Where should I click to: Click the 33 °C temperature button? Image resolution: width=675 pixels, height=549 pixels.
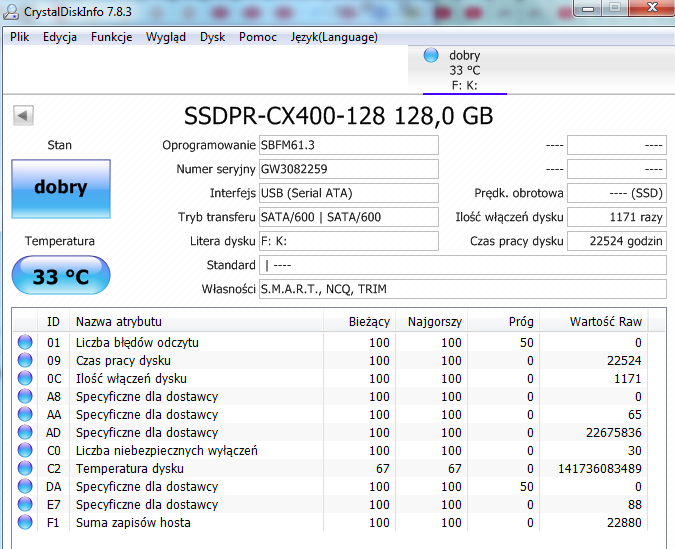coord(61,275)
